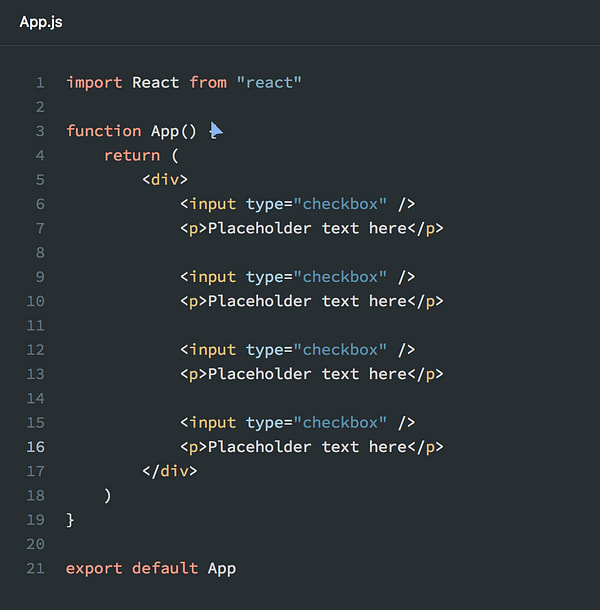Click line number 1 in the gutter
Image resolution: width=600 pixels, height=610 pixels.
40,82
